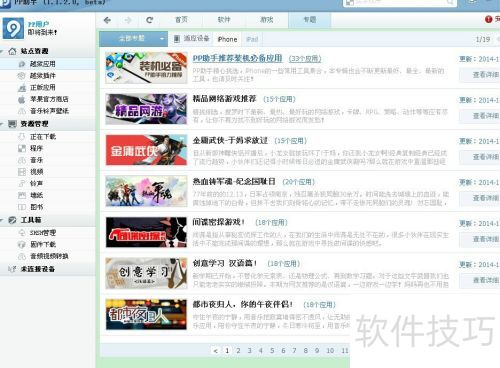The width and height of the screenshot is (500, 368).
Task: Click the 工具箱 toolbox icon
Action: [12, 220]
